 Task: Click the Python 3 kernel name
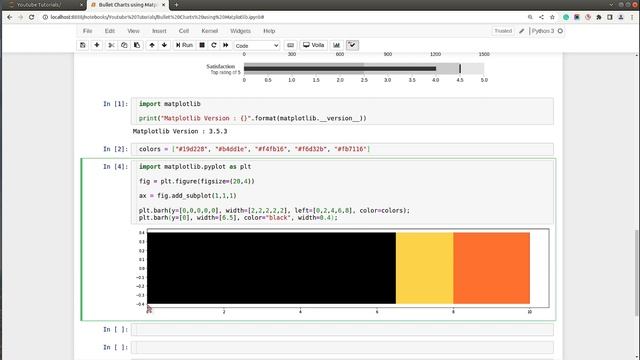pyautogui.click(x=543, y=31)
